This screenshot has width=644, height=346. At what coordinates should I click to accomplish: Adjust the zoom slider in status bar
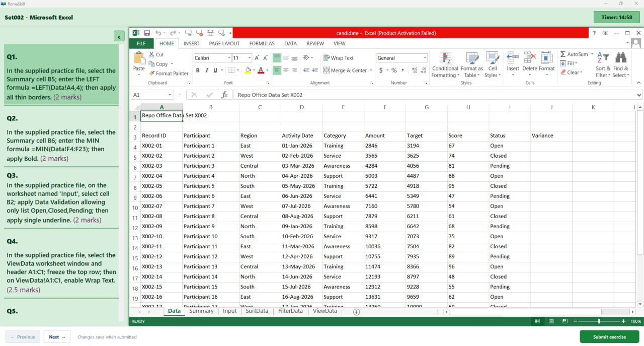599,321
